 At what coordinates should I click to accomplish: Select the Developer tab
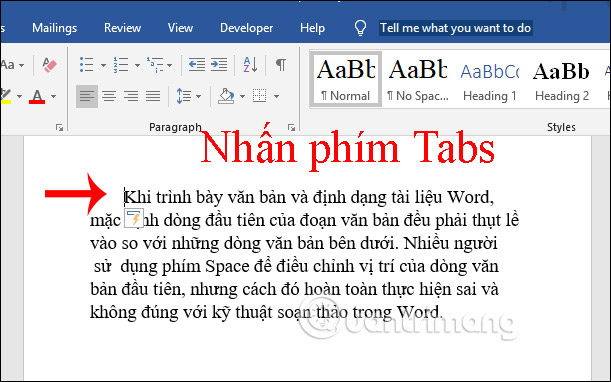coord(246,28)
